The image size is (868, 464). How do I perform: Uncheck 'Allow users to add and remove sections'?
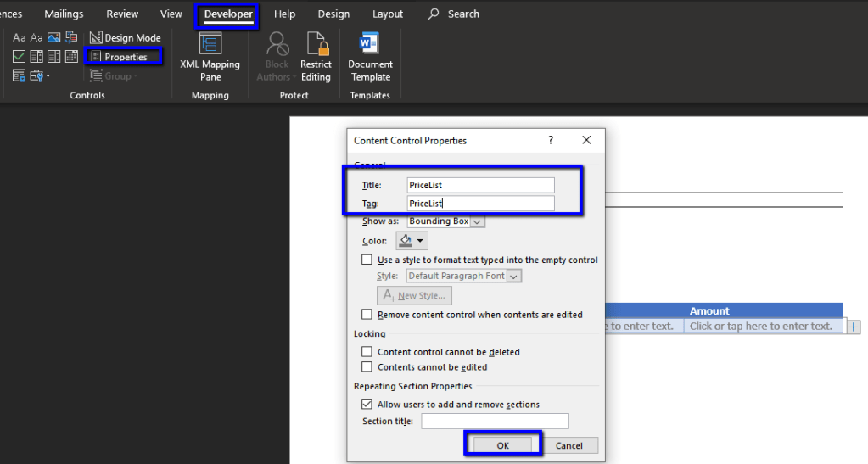pyautogui.click(x=367, y=405)
